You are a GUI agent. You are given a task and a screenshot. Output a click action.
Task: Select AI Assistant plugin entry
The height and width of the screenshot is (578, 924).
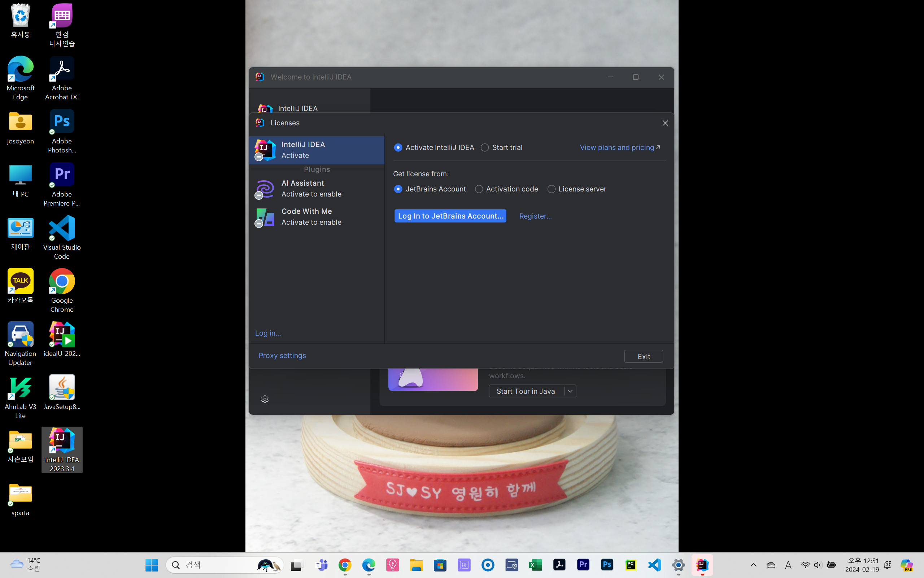coord(317,189)
